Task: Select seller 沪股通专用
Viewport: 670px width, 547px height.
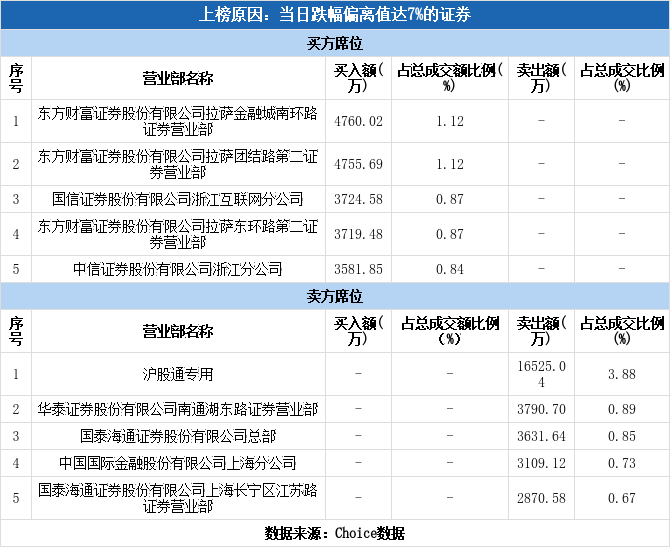Action: [178, 374]
